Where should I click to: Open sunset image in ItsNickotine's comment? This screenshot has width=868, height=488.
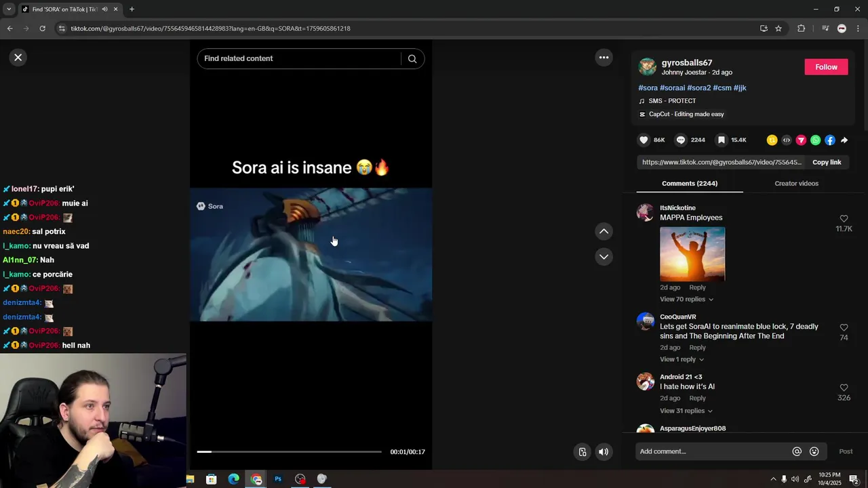point(692,253)
